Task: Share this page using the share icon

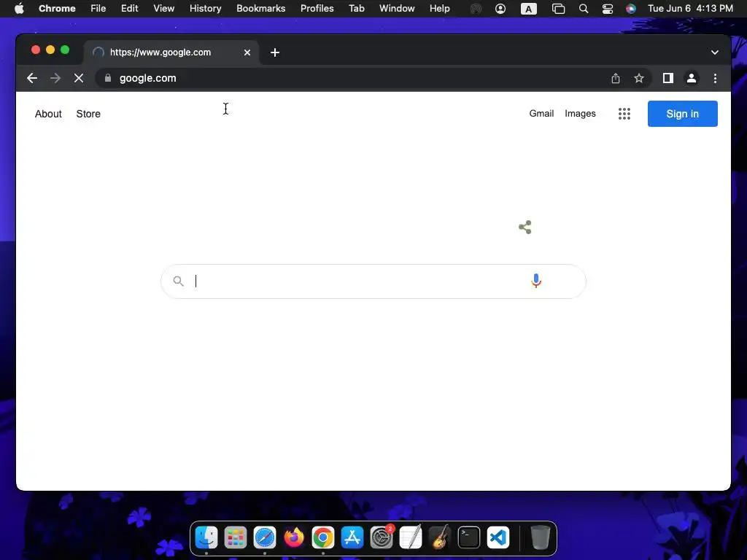Action: (616, 78)
